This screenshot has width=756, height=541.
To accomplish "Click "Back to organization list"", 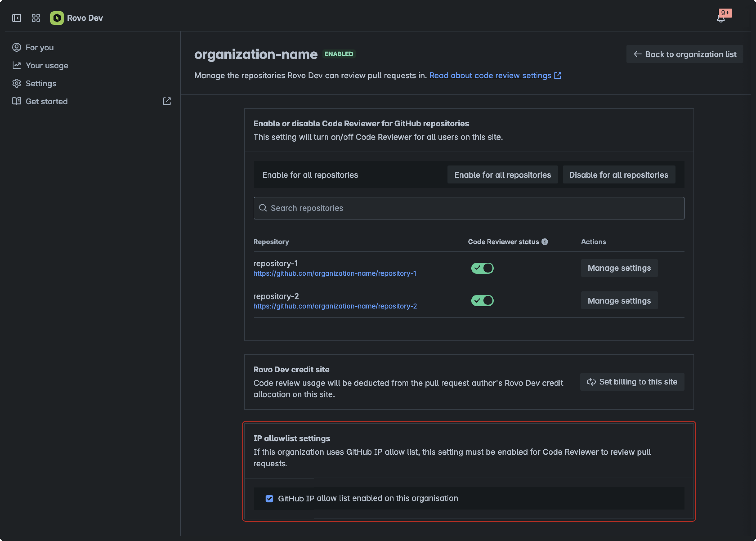I will coord(684,54).
